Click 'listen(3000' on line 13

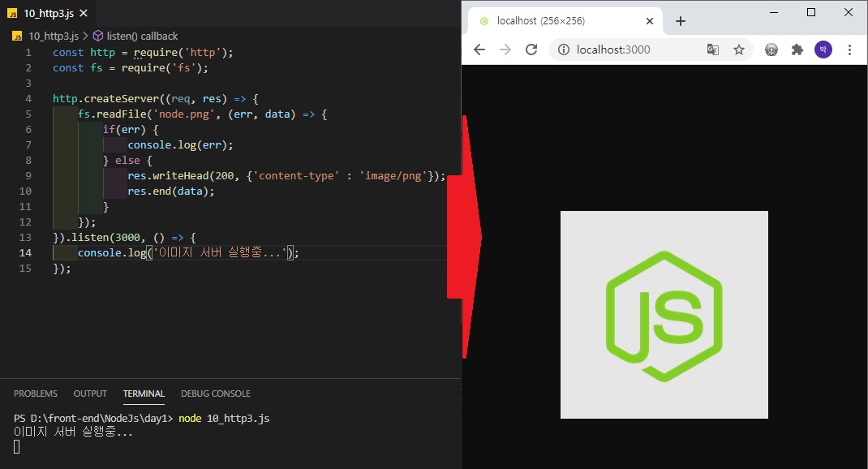[105, 238]
